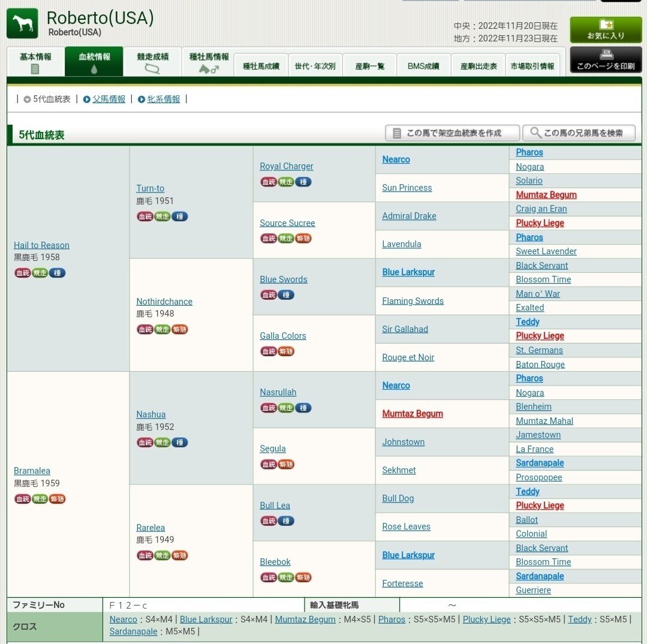Open 繁殖 badge under Galla Colors
This screenshot has width=647, height=644.
click(x=286, y=351)
